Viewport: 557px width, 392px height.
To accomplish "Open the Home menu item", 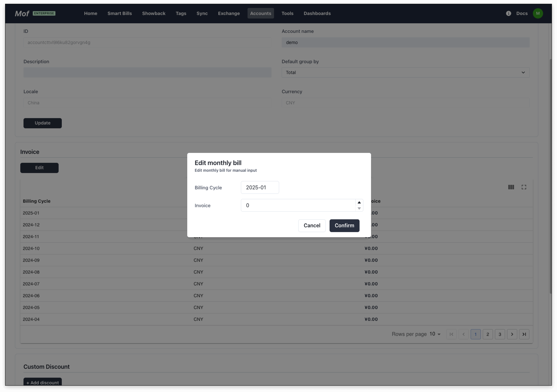I will tap(91, 13).
